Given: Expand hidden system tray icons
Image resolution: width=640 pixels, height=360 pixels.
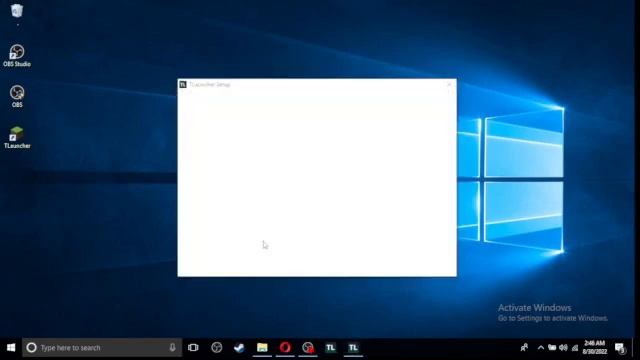Looking at the screenshot, I should click(x=541, y=348).
